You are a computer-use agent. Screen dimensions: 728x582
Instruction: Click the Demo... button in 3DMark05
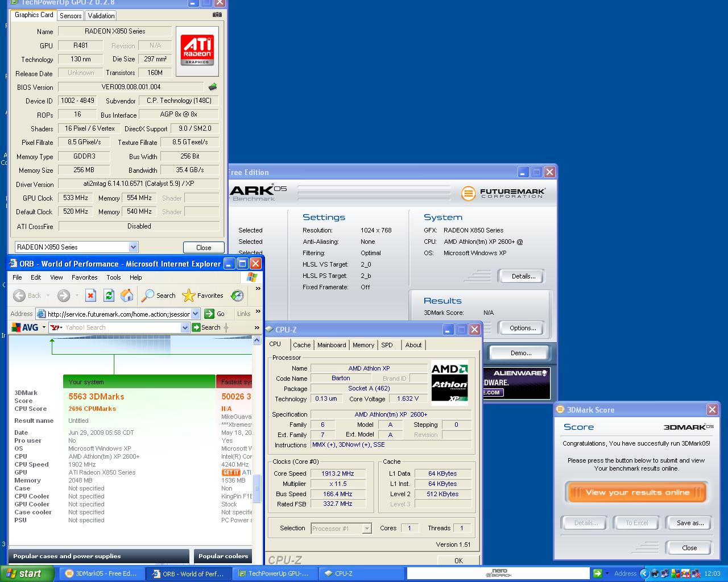520,353
